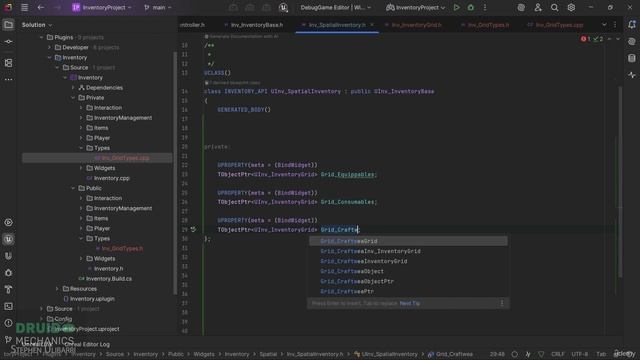640x360 pixels.
Task: Open the Commit tool window
Action: point(8,42)
